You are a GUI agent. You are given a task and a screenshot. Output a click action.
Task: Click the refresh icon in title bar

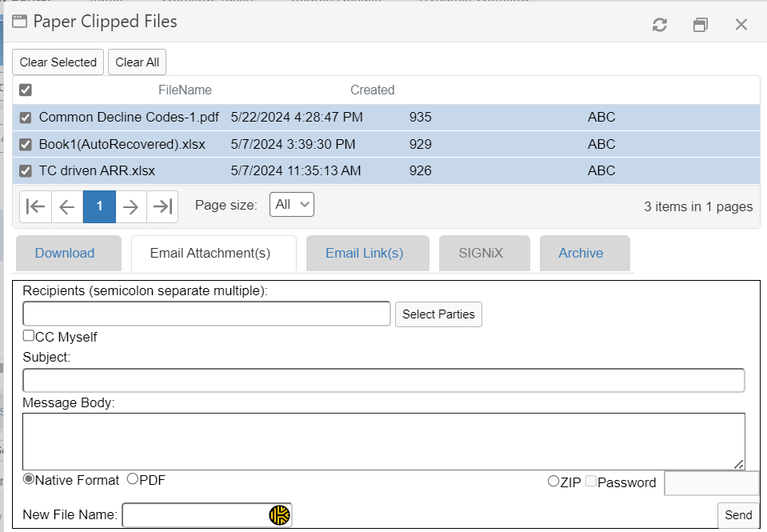[x=660, y=25]
